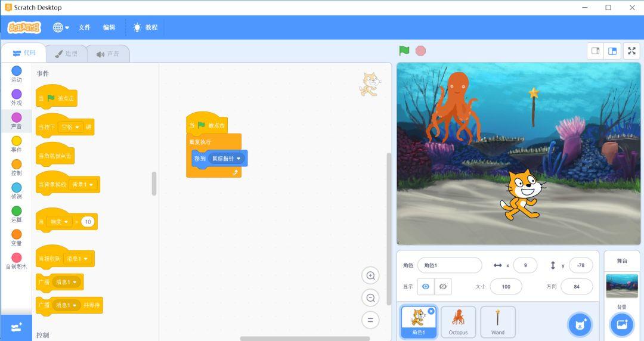This screenshot has width=644, height=341.
Task: Select the 控制 control category
Action: pos(17,168)
